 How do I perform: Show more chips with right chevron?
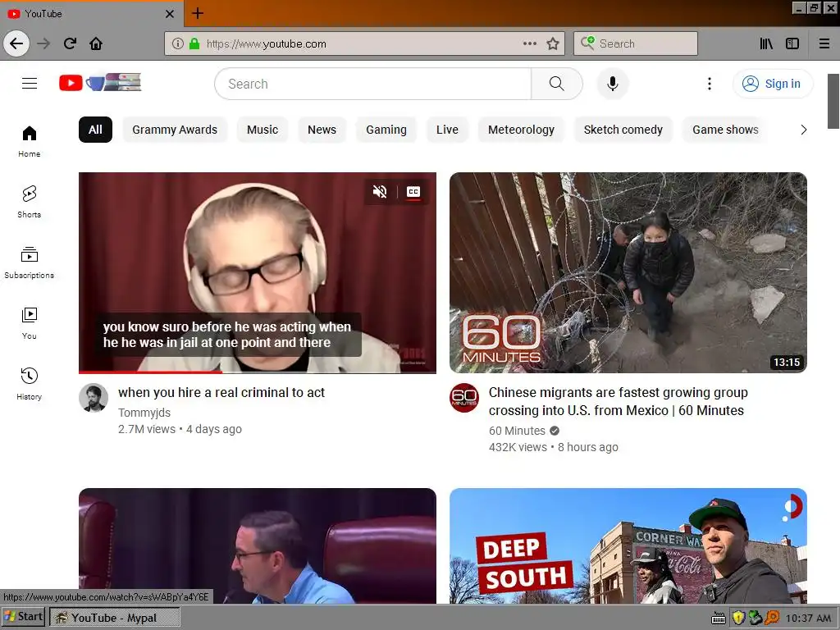tap(803, 130)
